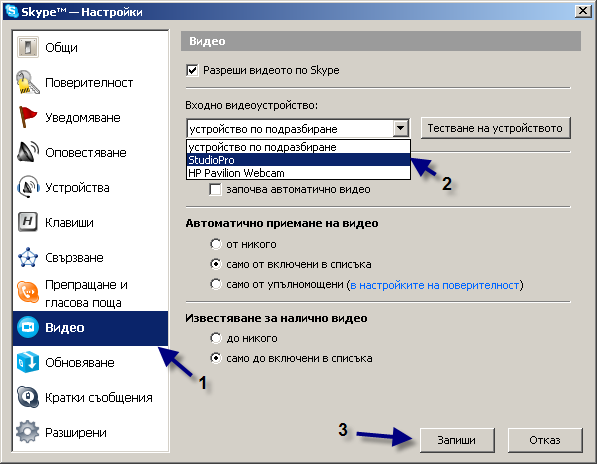The image size is (597, 464).
Task: Click the Устройства headset icon
Action: 27,187
